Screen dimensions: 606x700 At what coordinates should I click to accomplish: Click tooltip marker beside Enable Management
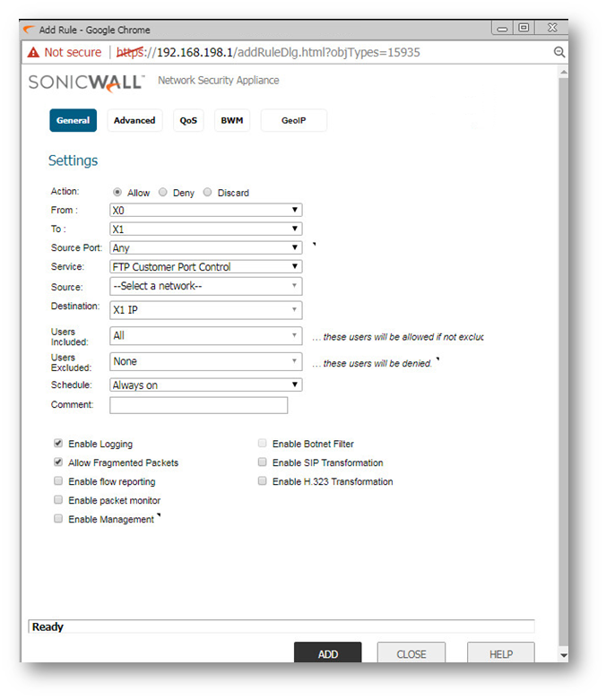(x=159, y=514)
